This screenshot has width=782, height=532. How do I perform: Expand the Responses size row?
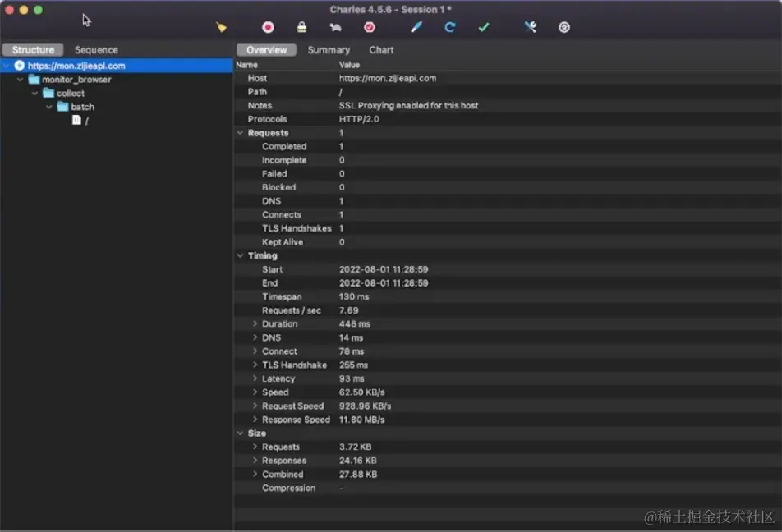coord(255,461)
